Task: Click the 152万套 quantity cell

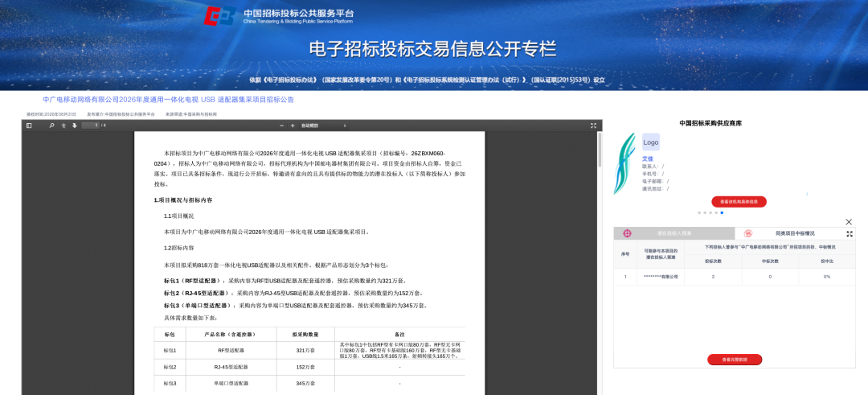Action: click(x=305, y=368)
